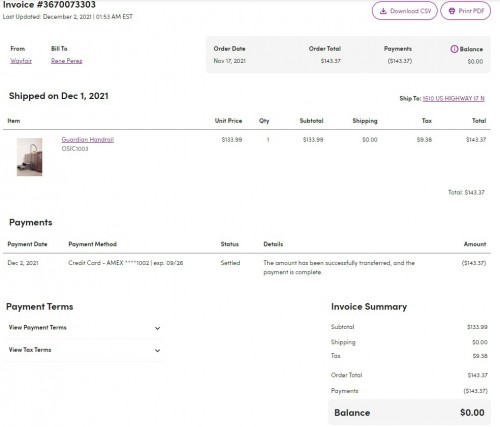Click the download icon in Download CSV
Viewport: 500px width, 427px height.
(383, 11)
